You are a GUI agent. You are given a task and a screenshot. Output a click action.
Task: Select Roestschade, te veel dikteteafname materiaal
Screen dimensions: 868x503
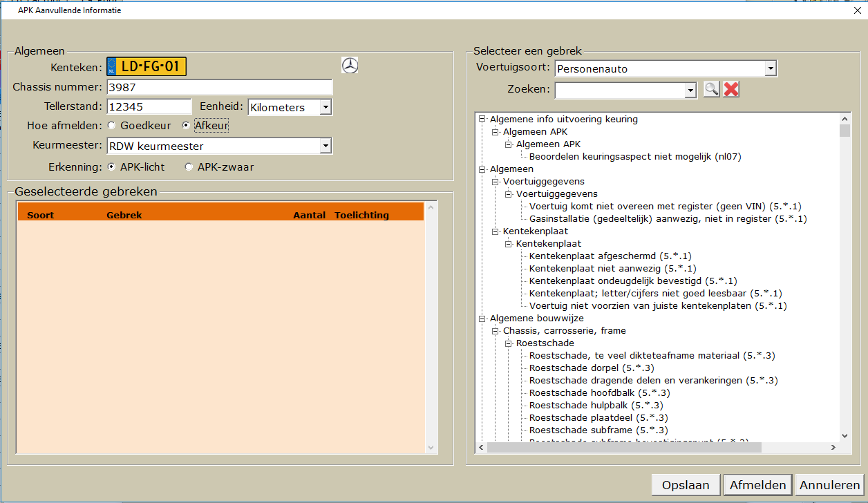[x=652, y=355]
